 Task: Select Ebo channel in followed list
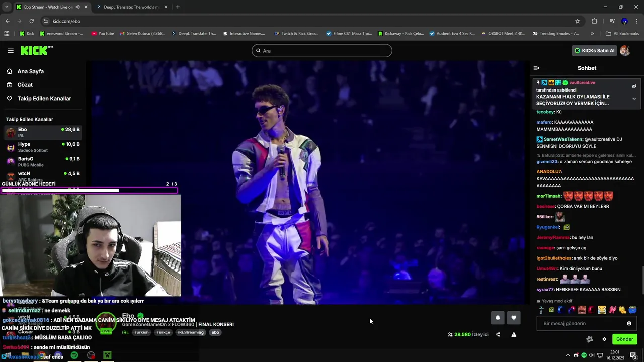click(x=43, y=132)
